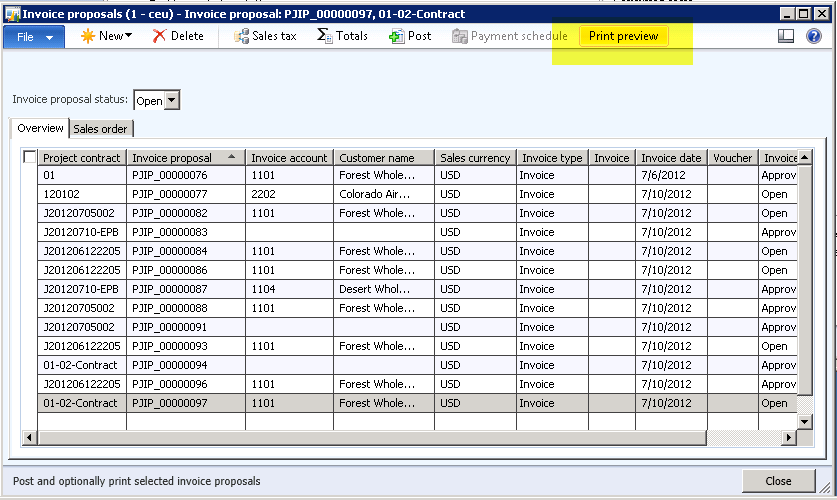The image size is (837, 500).
Task: Click the vertical scrollbar down arrow
Action: [805, 423]
